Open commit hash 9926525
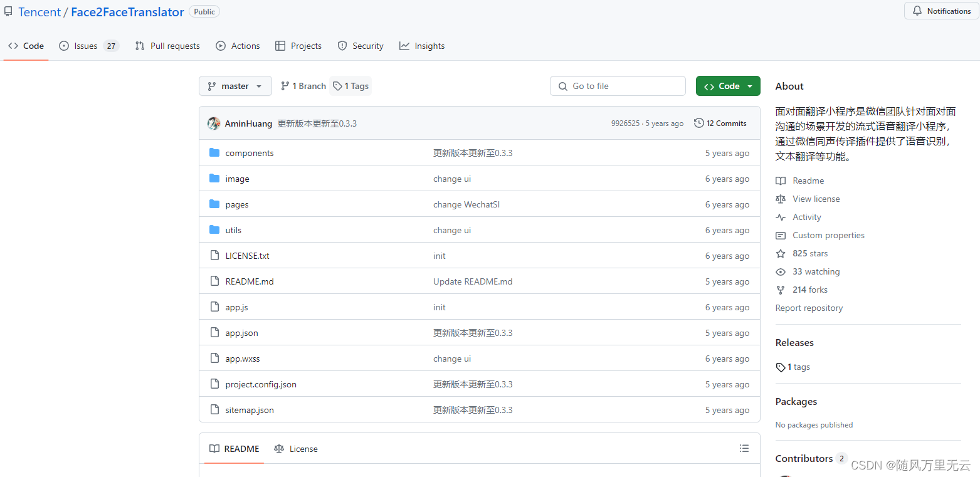The height and width of the screenshot is (477, 980). click(x=625, y=123)
